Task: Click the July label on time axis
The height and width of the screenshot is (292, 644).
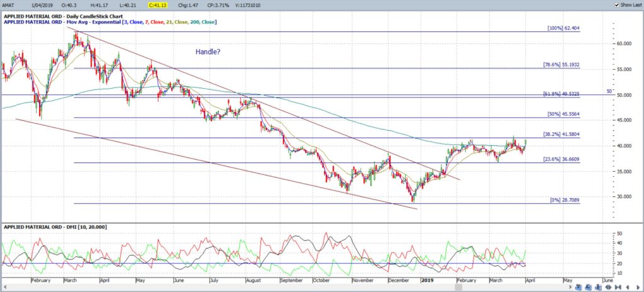Action: pyautogui.click(x=214, y=280)
